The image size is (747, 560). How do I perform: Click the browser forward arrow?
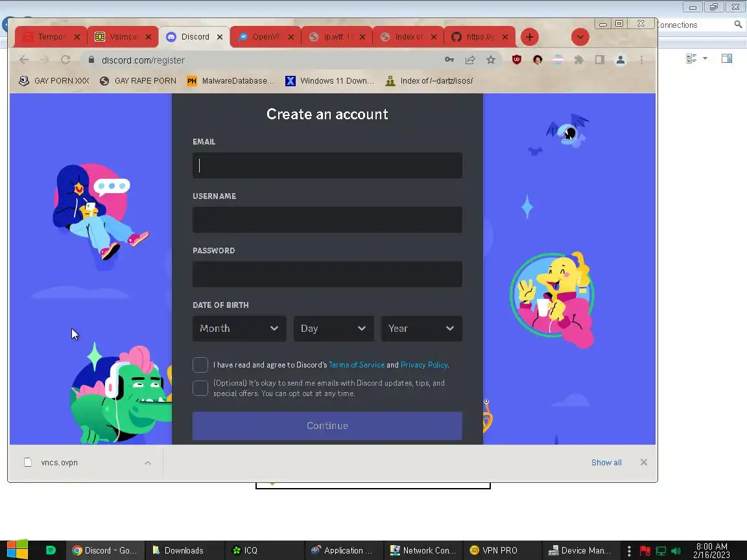[44, 60]
